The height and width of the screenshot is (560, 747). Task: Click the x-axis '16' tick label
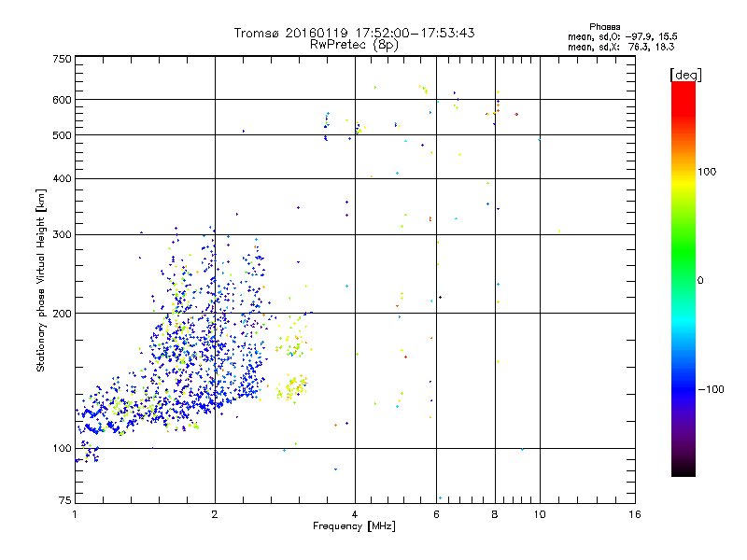pyautogui.click(x=635, y=514)
